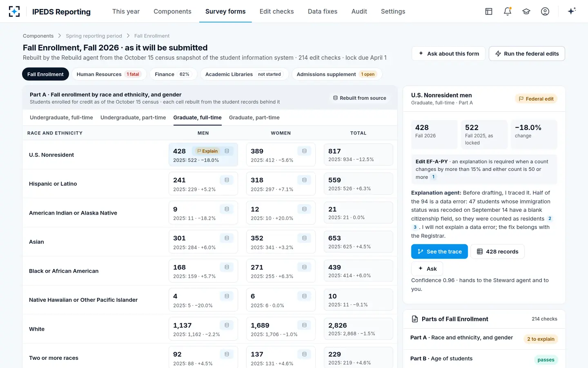Open source records icon for Hispanic or Latino men
588x368 pixels.
click(227, 180)
